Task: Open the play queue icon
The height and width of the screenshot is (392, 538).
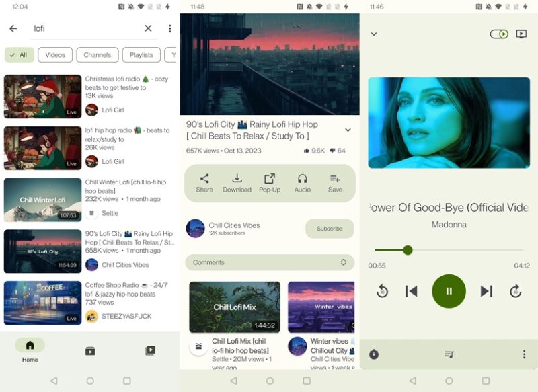Action: pyautogui.click(x=449, y=354)
